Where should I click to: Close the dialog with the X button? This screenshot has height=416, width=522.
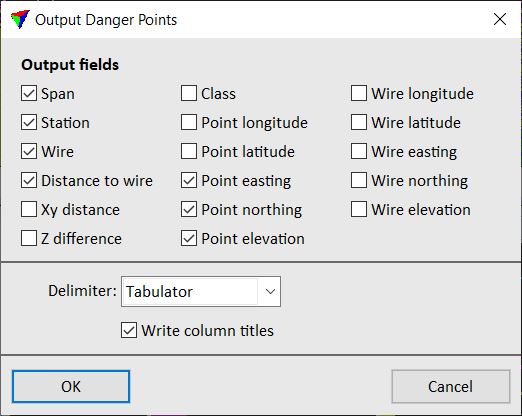[500, 19]
